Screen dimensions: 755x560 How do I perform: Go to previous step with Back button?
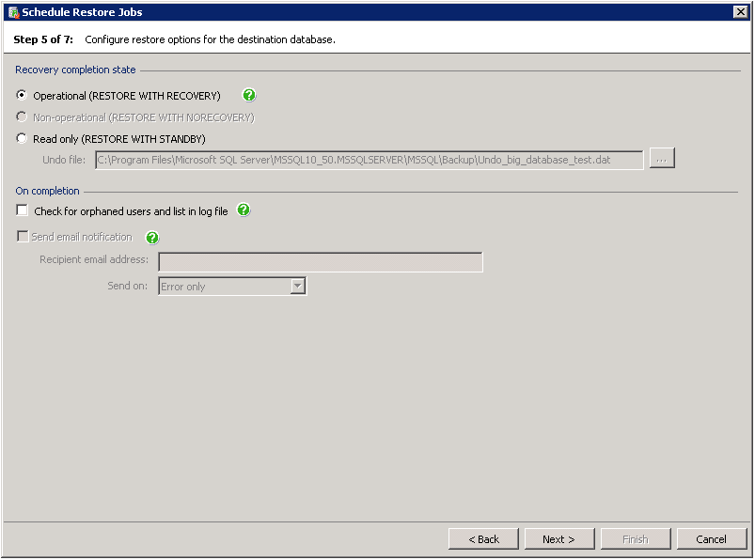tap(483, 538)
